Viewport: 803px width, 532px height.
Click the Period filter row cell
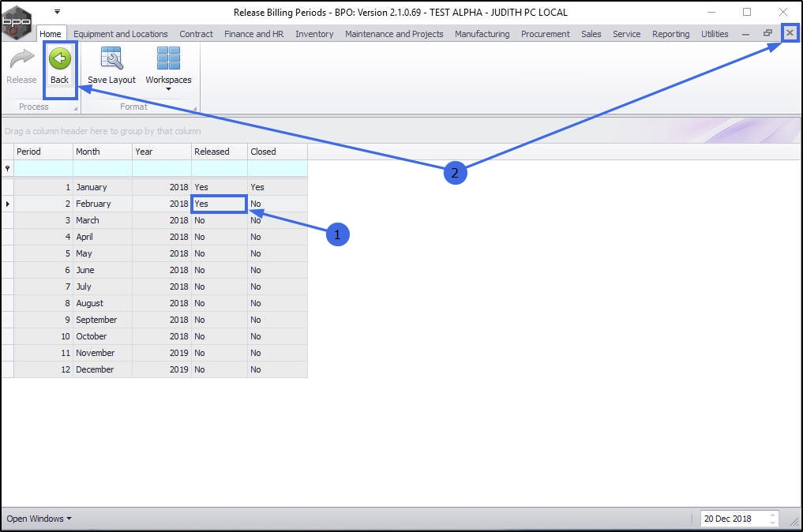click(x=43, y=168)
